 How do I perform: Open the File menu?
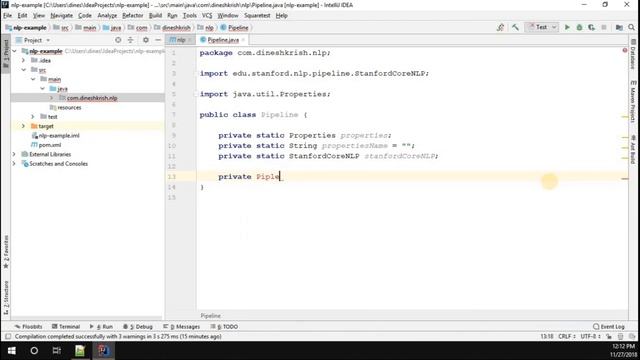click(x=8, y=16)
